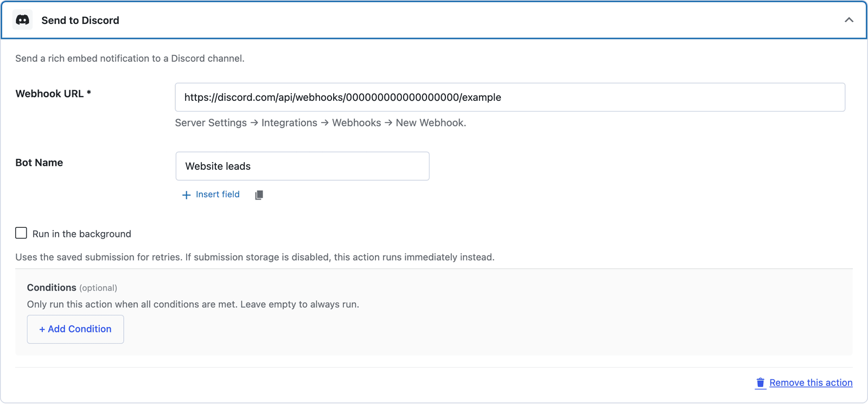Enable Run in the background checkbox
Image resolution: width=868 pixels, height=404 pixels.
coord(21,233)
